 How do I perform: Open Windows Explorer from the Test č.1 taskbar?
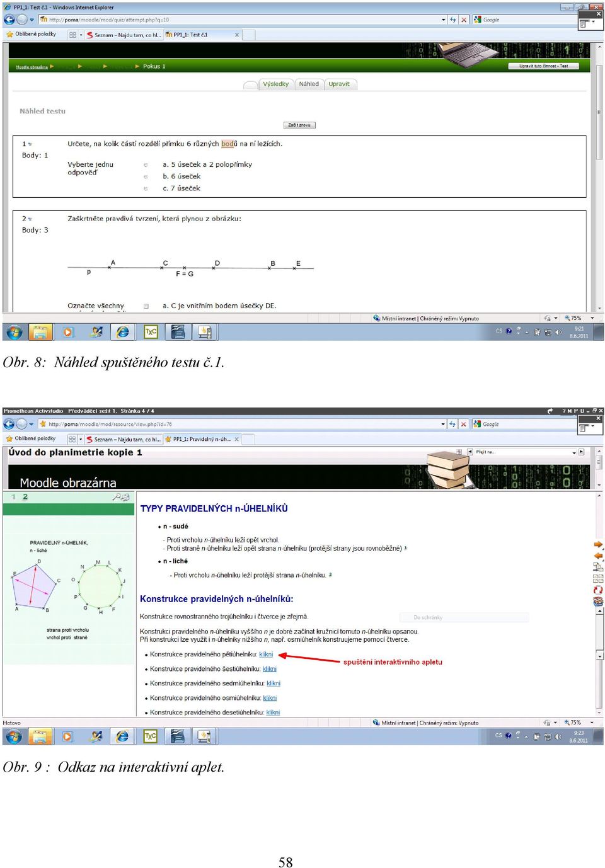click(x=40, y=332)
